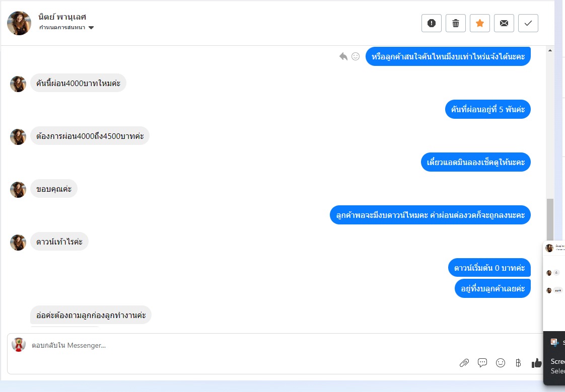
Task: Click scrollbar up arrow in chat
Action: [550, 50]
